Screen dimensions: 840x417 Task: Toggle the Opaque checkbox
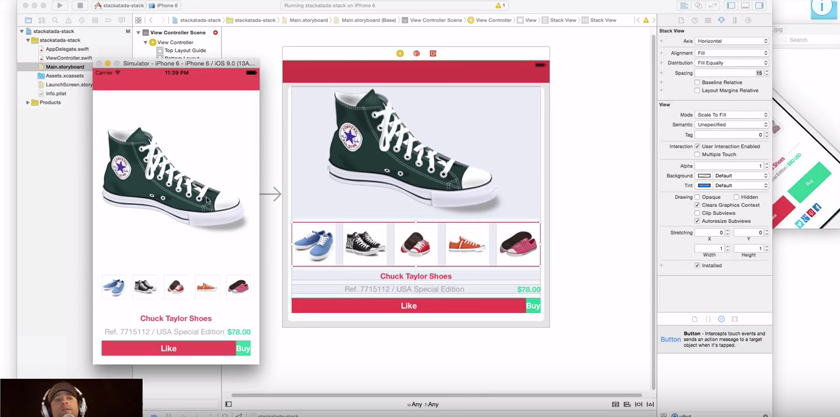click(697, 197)
